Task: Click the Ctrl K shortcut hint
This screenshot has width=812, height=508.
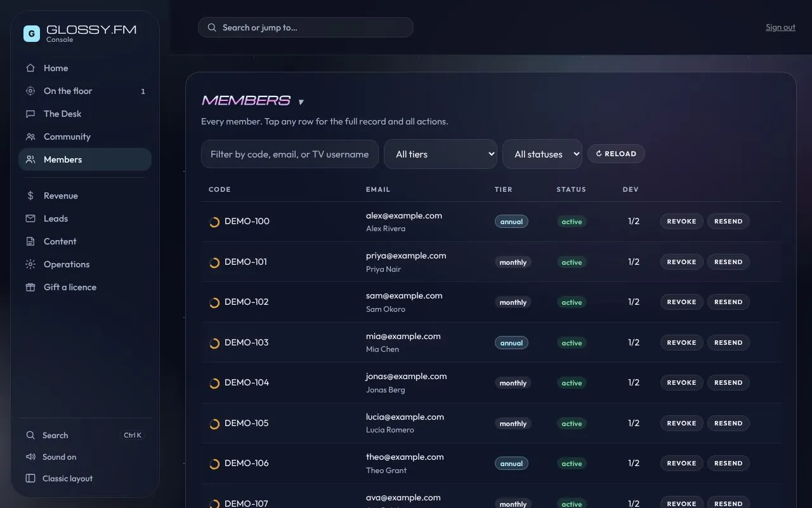Action: (x=133, y=436)
